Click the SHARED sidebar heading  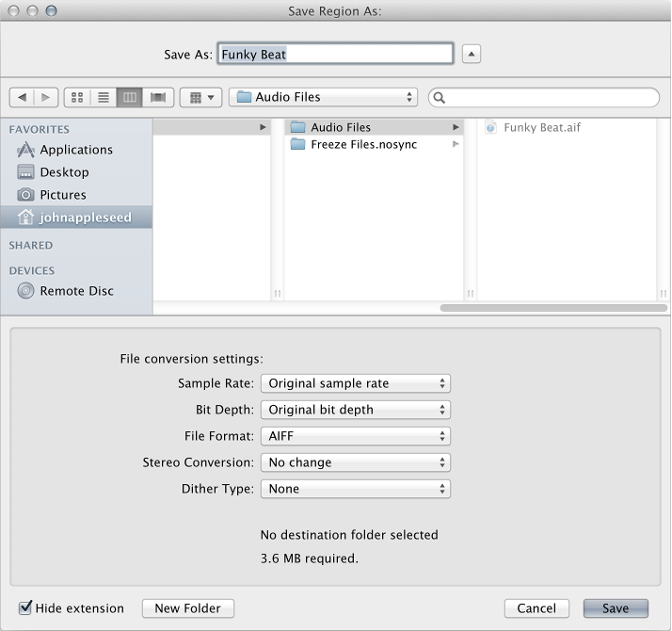point(31,246)
